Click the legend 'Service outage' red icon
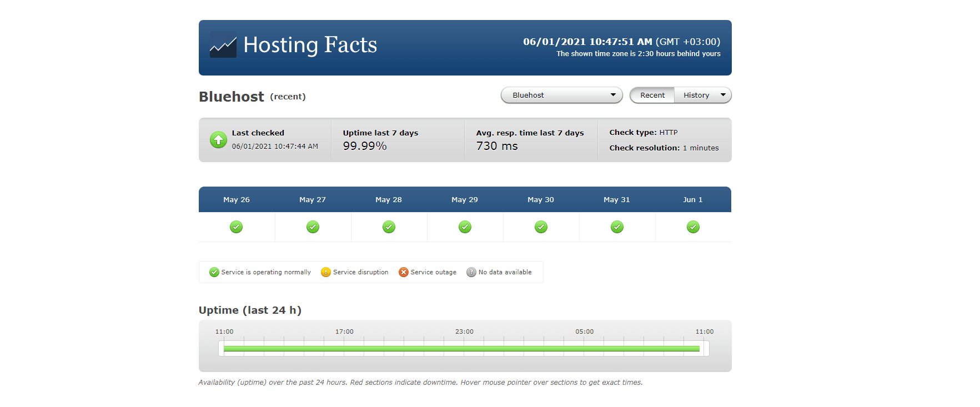 click(x=404, y=272)
